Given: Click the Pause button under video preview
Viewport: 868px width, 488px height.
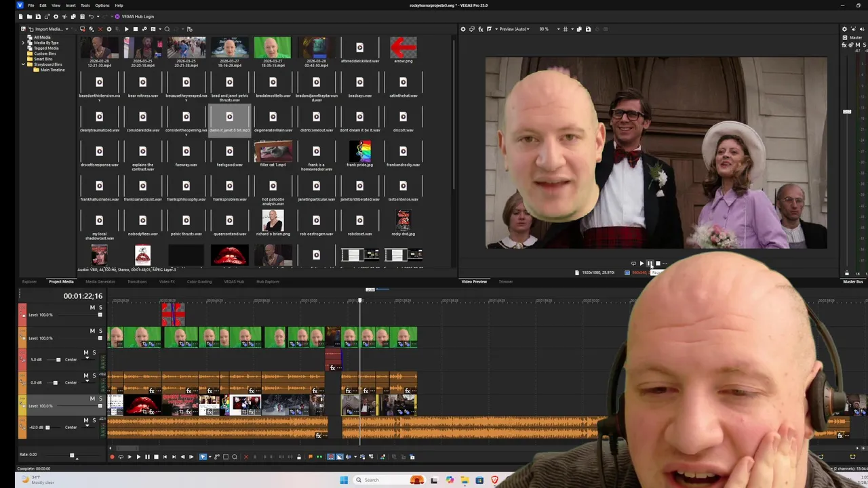Looking at the screenshot, I should (x=650, y=263).
